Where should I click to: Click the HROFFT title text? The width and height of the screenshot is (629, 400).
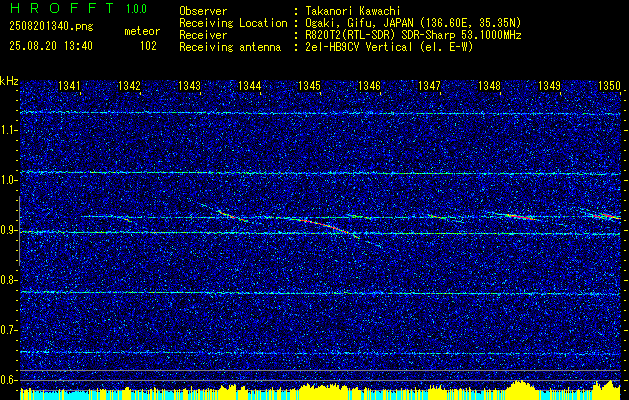(62, 8)
